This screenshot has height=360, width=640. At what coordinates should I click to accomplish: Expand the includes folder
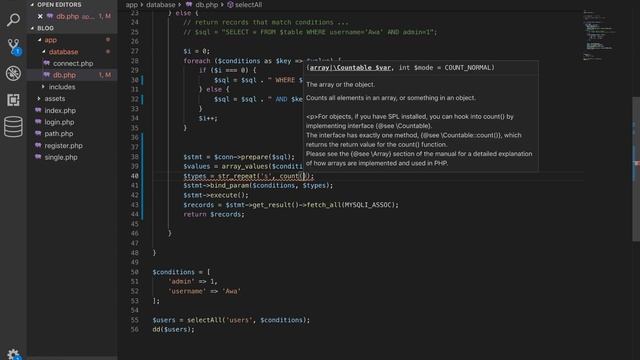[x=62, y=87]
